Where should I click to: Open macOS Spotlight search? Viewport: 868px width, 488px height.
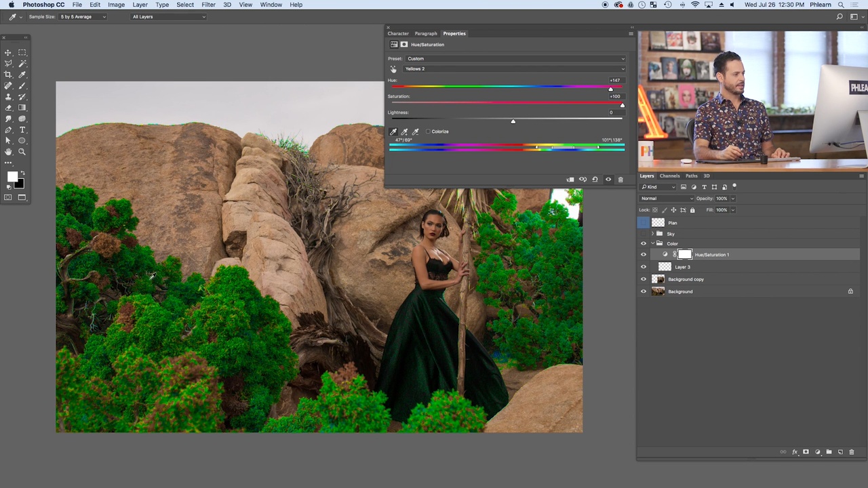tap(841, 5)
